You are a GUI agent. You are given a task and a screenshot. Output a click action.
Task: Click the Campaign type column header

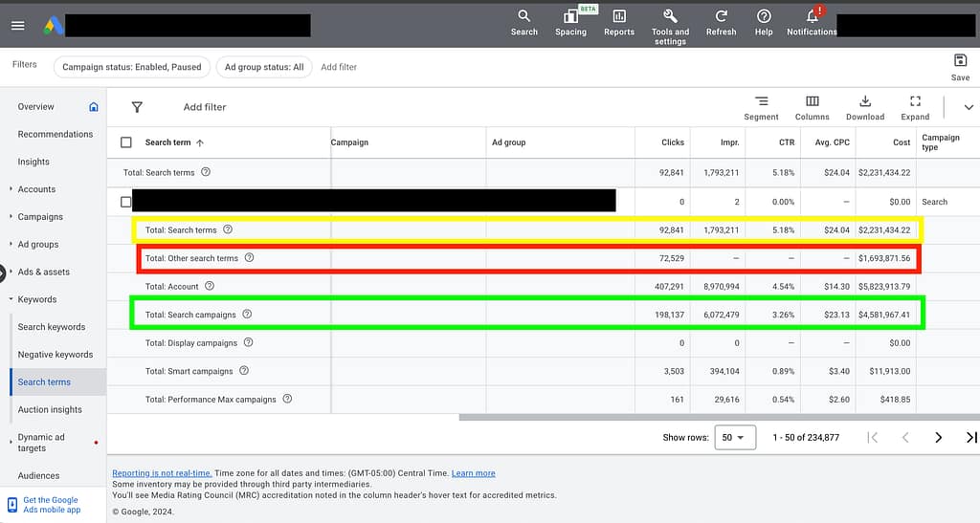click(940, 142)
